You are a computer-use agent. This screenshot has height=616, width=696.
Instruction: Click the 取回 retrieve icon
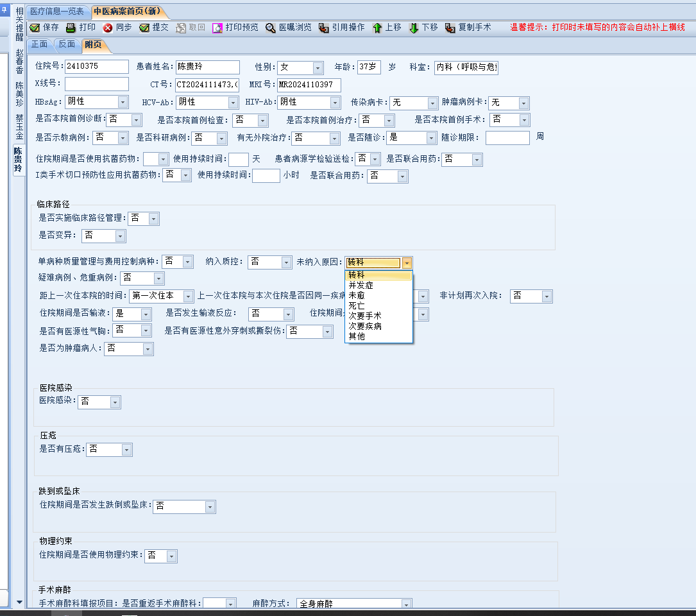tap(181, 28)
